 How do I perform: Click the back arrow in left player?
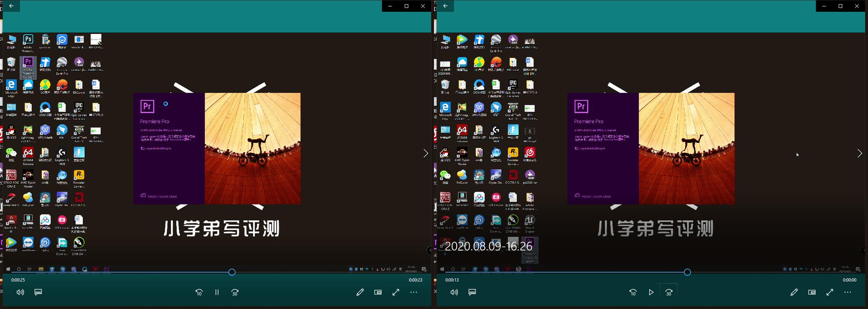coord(11,6)
